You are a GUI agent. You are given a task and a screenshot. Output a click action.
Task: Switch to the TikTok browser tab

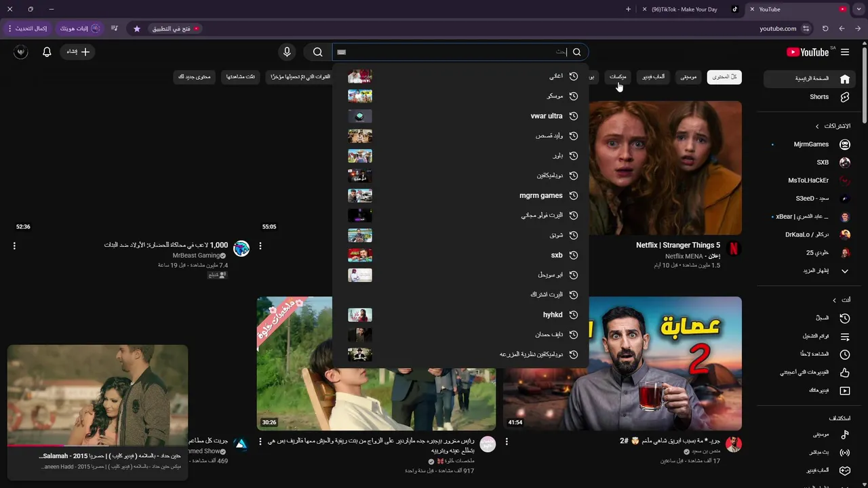click(689, 9)
